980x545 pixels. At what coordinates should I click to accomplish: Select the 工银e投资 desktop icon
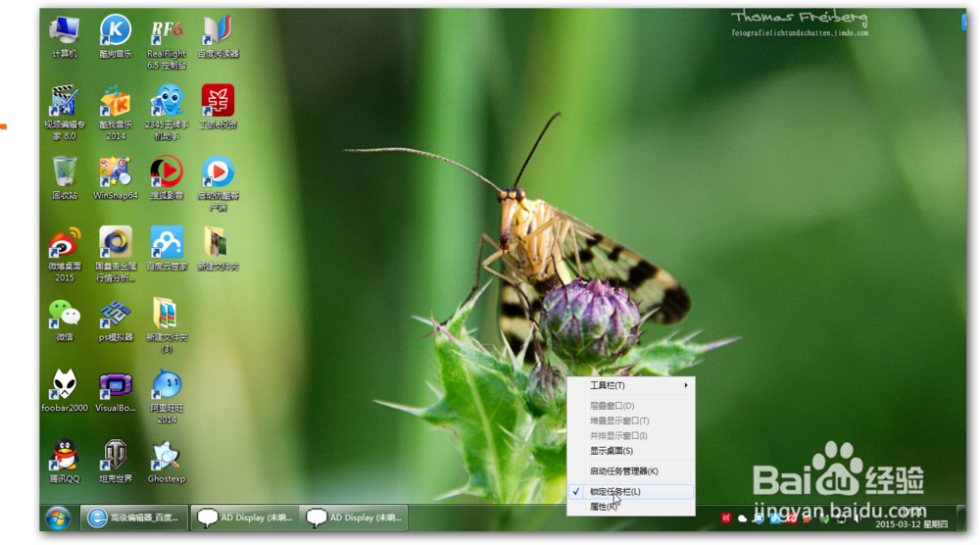tap(219, 108)
